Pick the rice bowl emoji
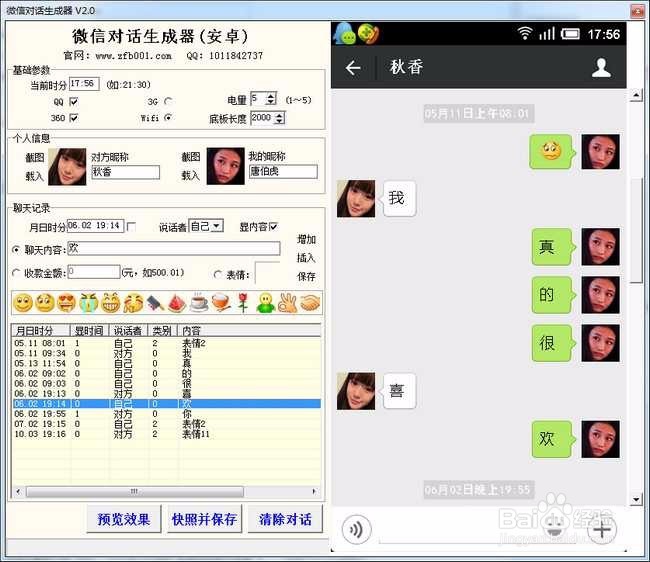This screenshot has height=562, width=650. [x=221, y=303]
